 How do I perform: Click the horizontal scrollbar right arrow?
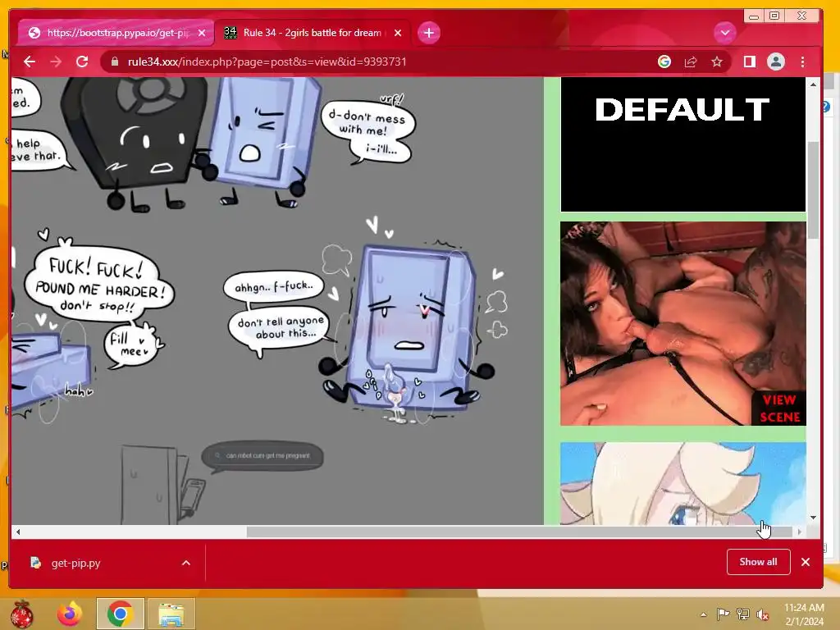pos(799,532)
